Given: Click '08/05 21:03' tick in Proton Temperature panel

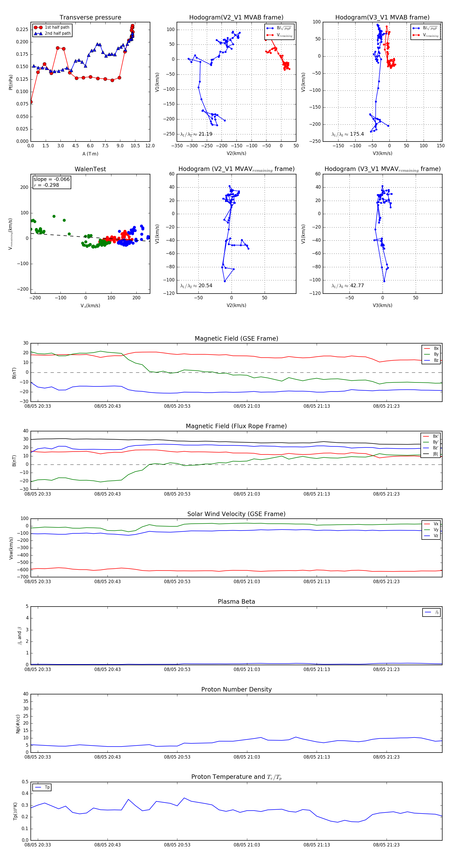Looking at the screenshot, I should [247, 845].
